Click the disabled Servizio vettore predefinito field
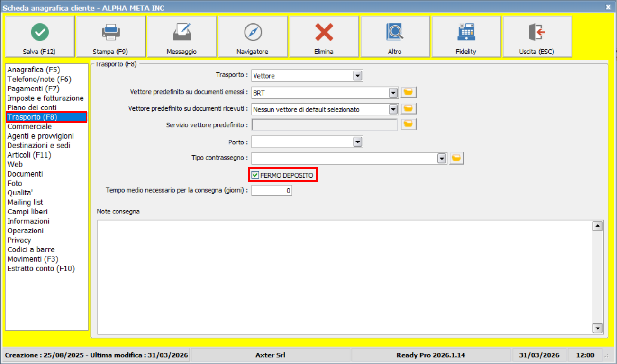The height and width of the screenshot is (364, 617). [x=325, y=125]
